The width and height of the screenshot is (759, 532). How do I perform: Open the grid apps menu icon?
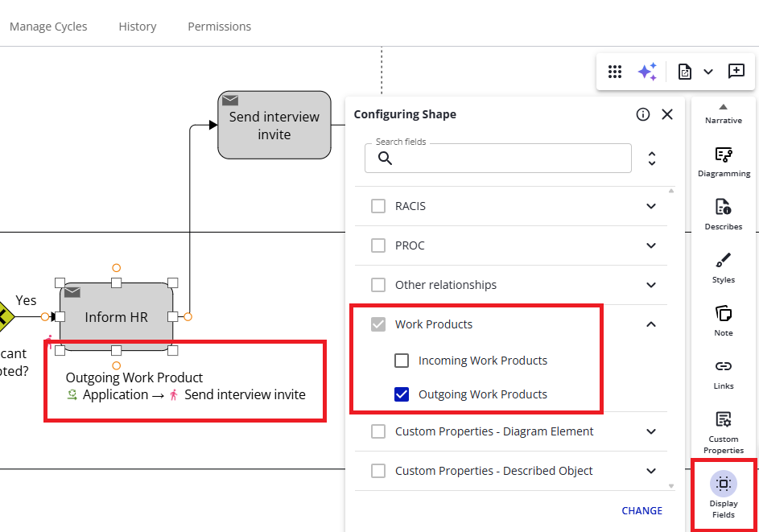[615, 72]
